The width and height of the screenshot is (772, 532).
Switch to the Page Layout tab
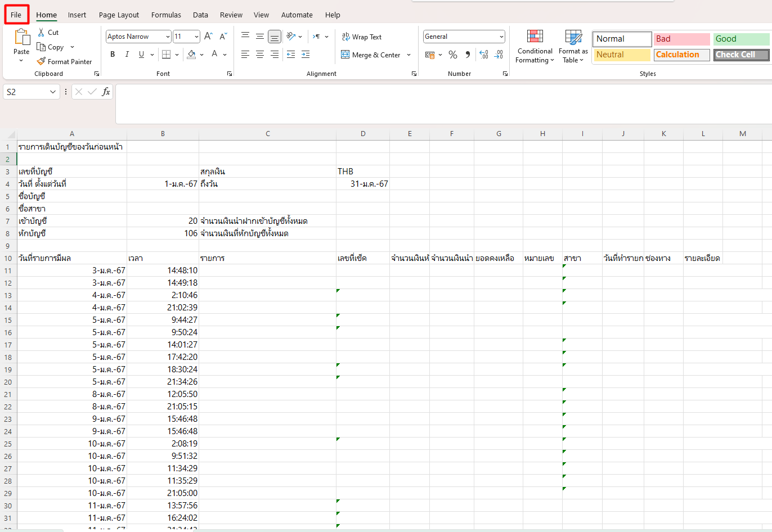tap(119, 15)
